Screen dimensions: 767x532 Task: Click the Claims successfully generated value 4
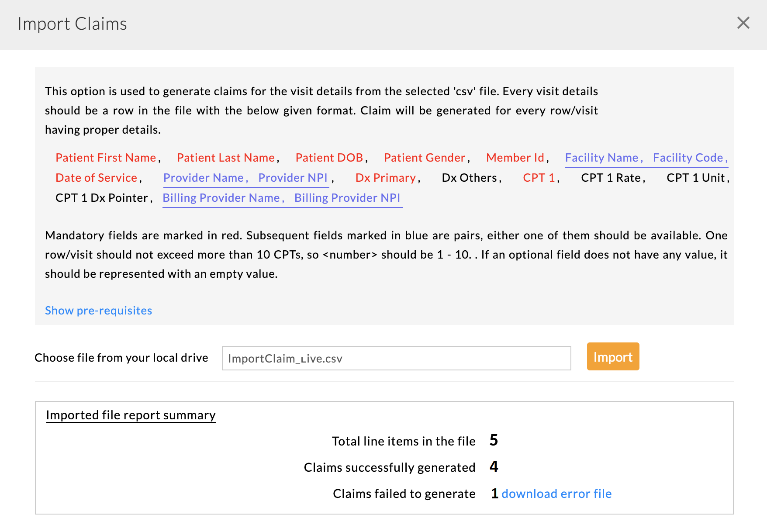494,466
